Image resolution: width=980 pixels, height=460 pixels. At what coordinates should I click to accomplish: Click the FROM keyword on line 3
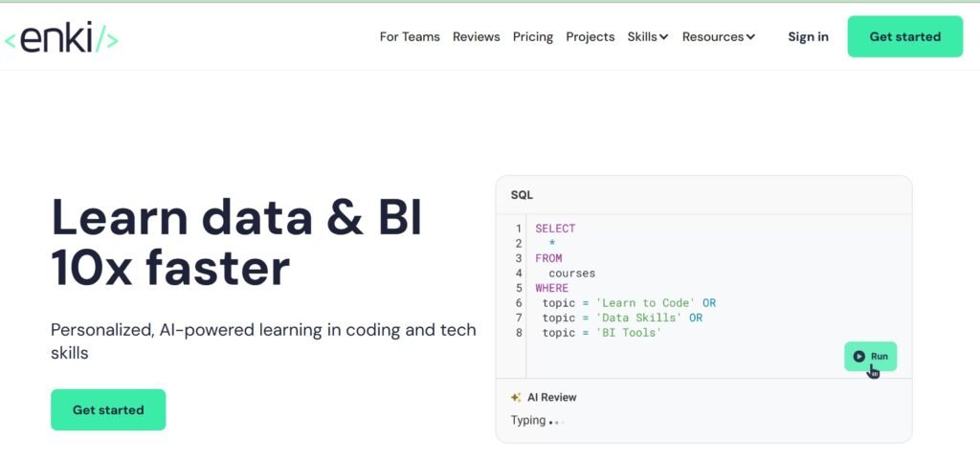pos(548,258)
